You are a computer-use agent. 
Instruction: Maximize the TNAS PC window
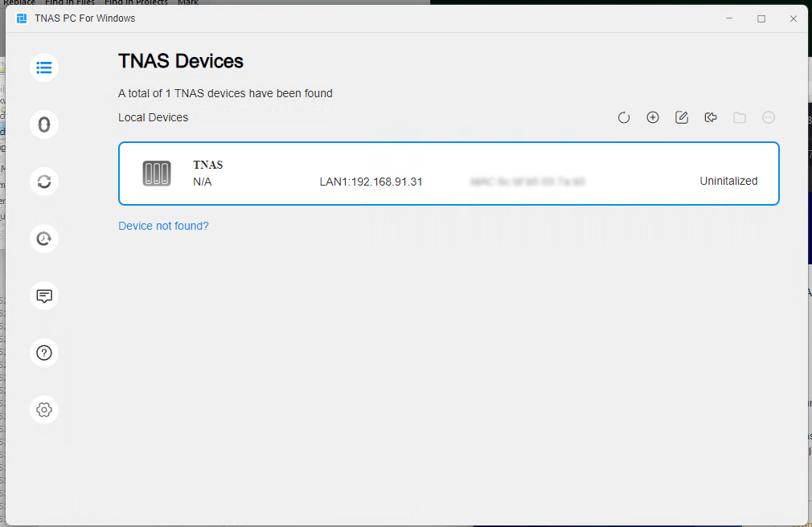[x=761, y=18]
